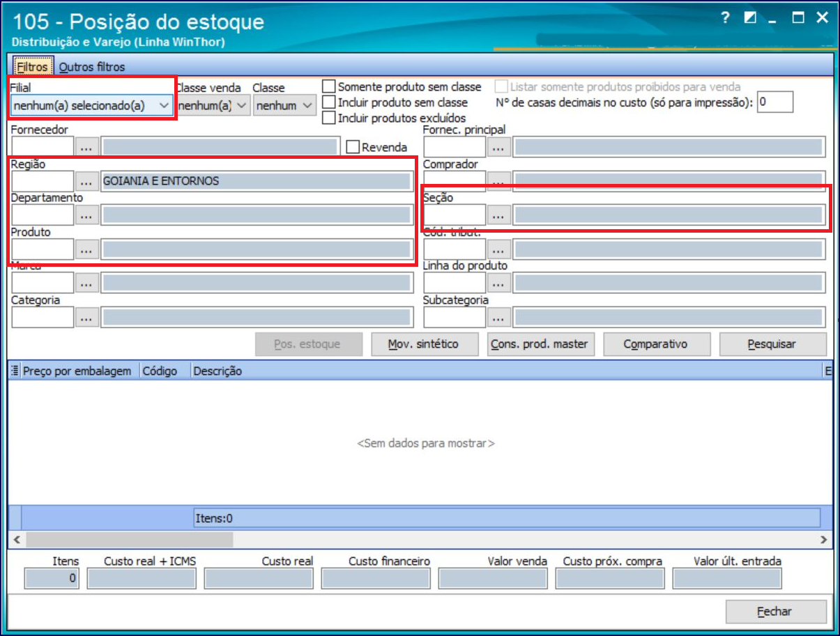The width and height of the screenshot is (840, 636).
Task: Check Incluir produtos excluídos
Action: click(x=329, y=118)
